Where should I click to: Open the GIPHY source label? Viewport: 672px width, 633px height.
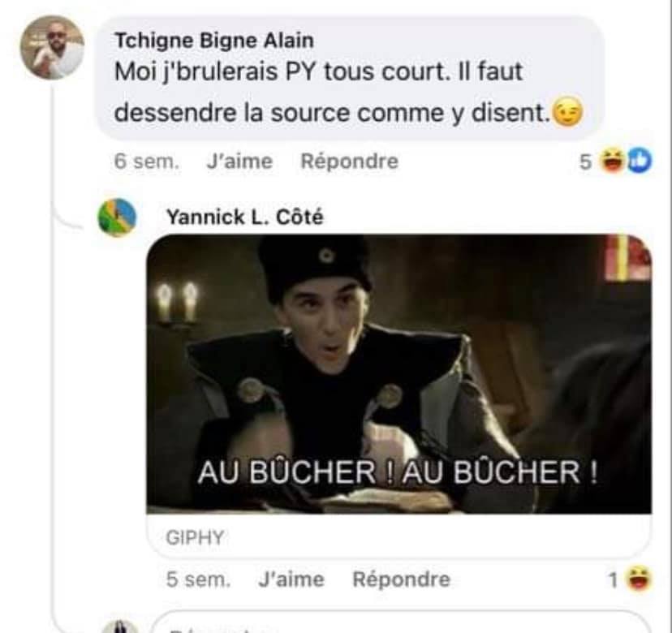coord(195,537)
